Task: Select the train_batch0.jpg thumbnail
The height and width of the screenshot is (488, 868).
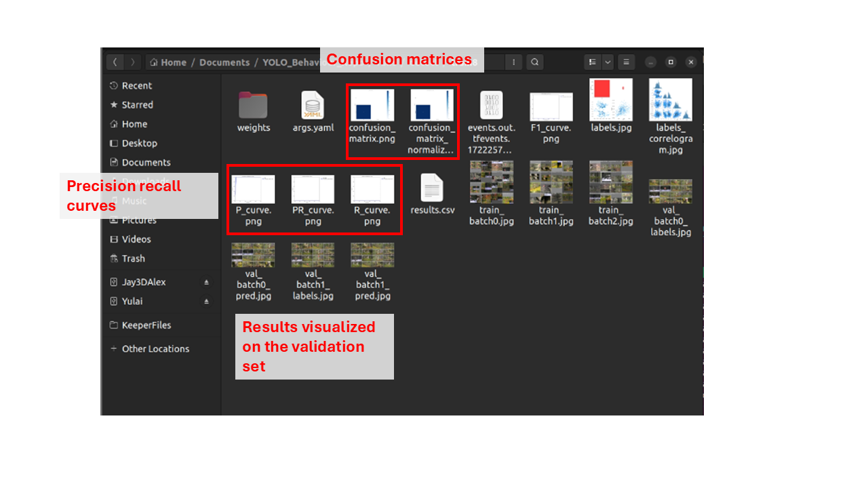Action: pyautogui.click(x=491, y=182)
